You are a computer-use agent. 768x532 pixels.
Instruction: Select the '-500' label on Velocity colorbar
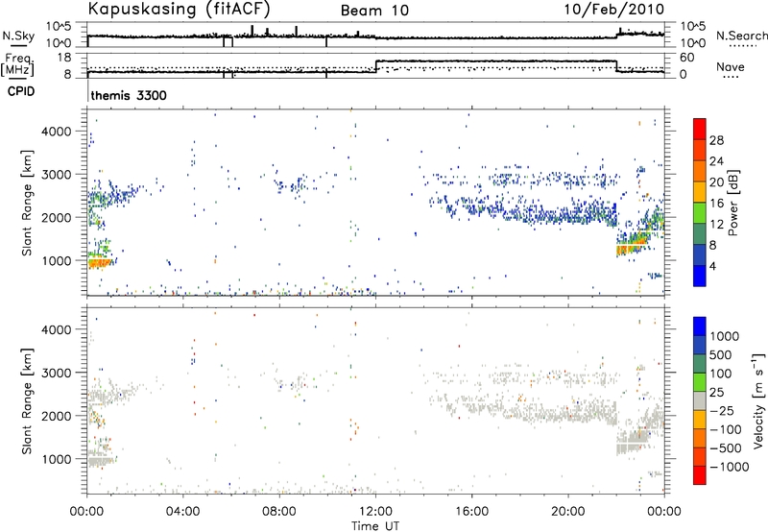725,447
